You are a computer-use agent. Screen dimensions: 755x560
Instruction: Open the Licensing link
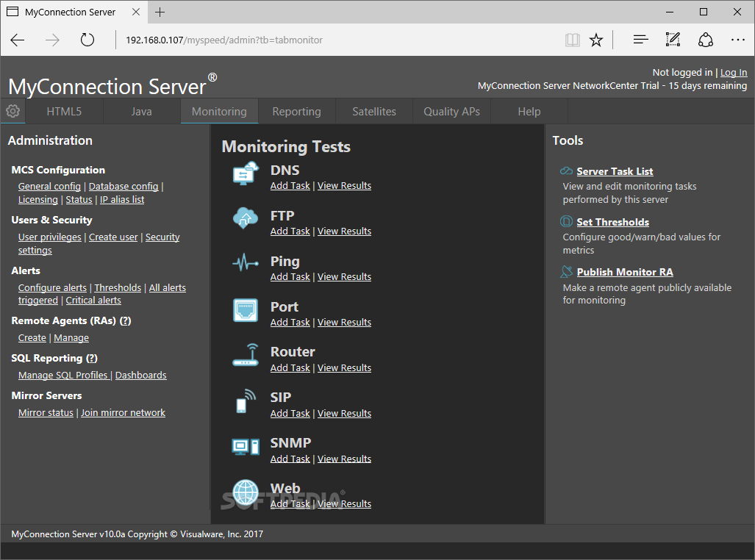(x=38, y=199)
